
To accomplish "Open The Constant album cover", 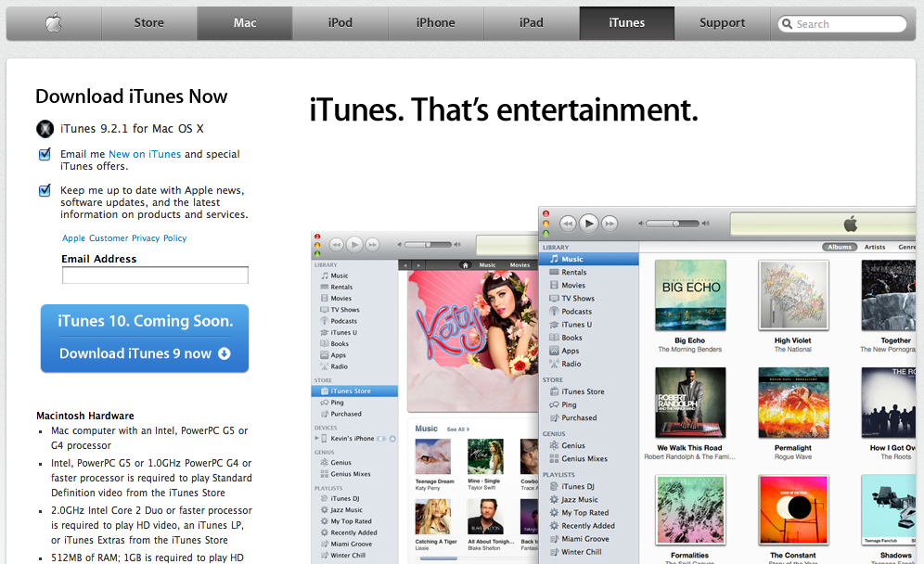I will pos(793,510).
